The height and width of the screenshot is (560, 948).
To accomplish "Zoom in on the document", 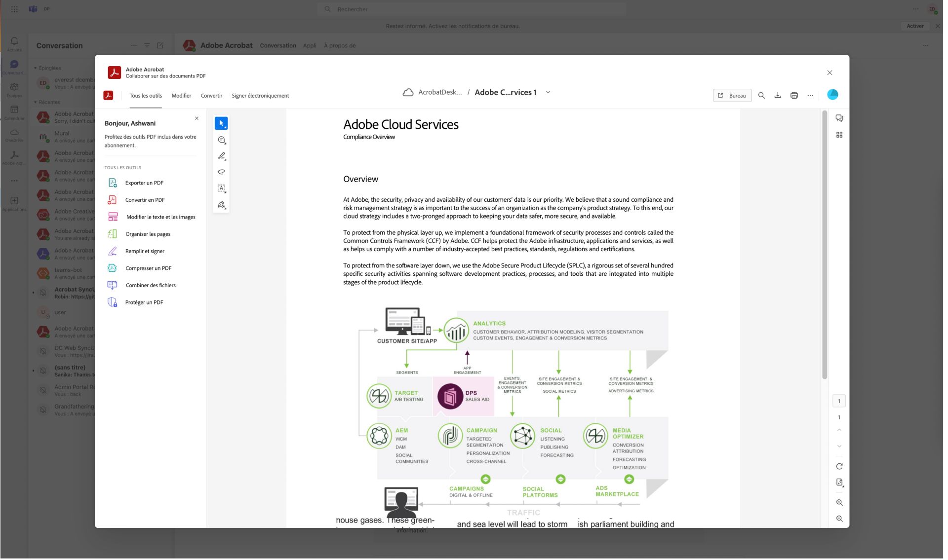I will pyautogui.click(x=839, y=504).
